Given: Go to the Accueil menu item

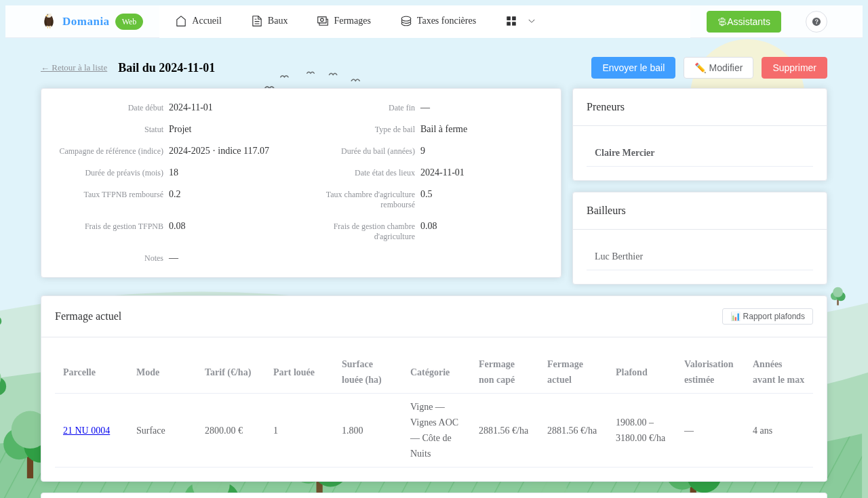Looking at the screenshot, I should (199, 21).
